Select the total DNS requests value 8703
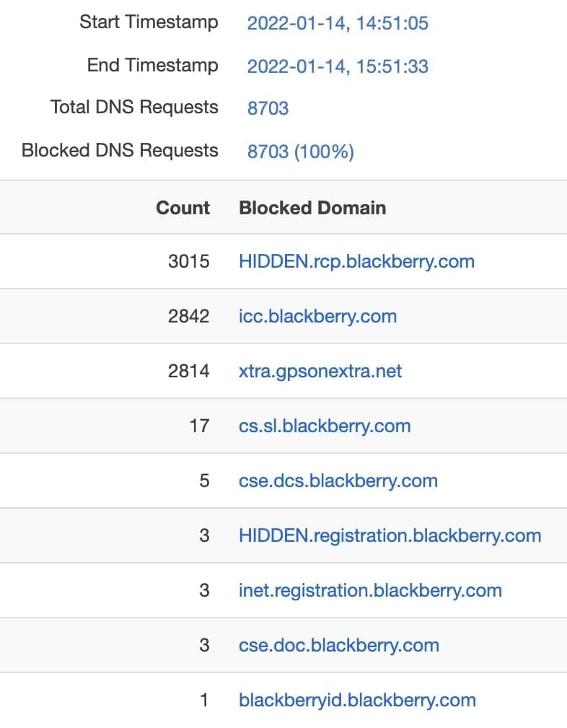The image size is (567, 728). (x=268, y=108)
